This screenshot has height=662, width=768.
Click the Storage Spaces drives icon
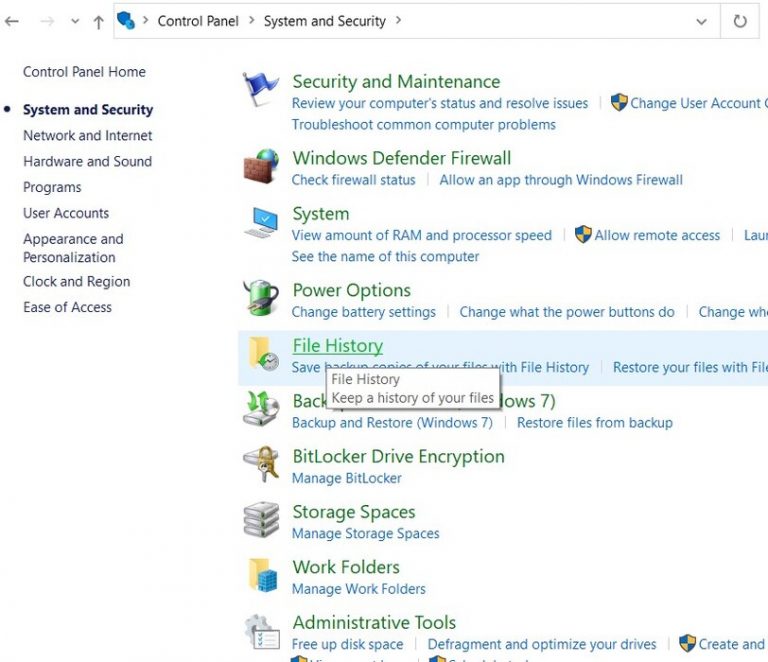point(261,520)
